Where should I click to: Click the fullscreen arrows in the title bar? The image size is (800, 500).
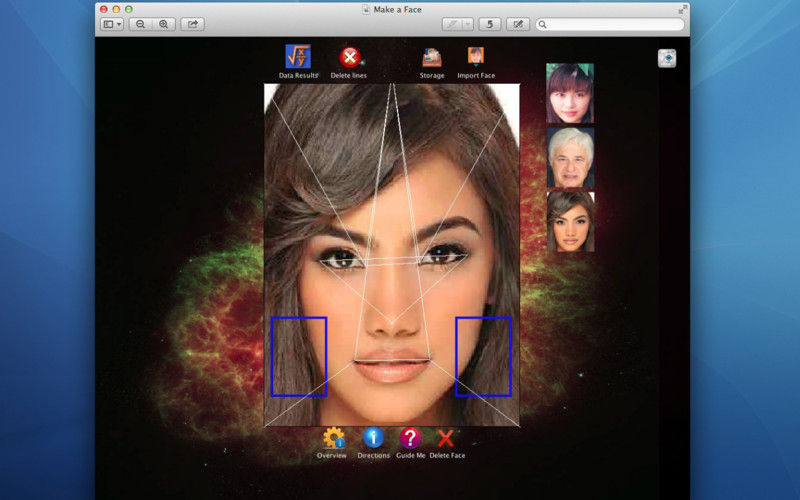682,9
